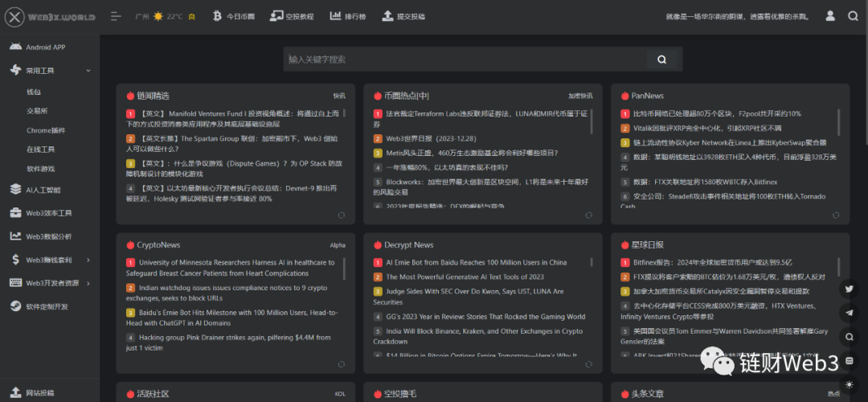Click the upload icon beside 网站投稿
Viewport: 868px width, 402px height.
15,392
